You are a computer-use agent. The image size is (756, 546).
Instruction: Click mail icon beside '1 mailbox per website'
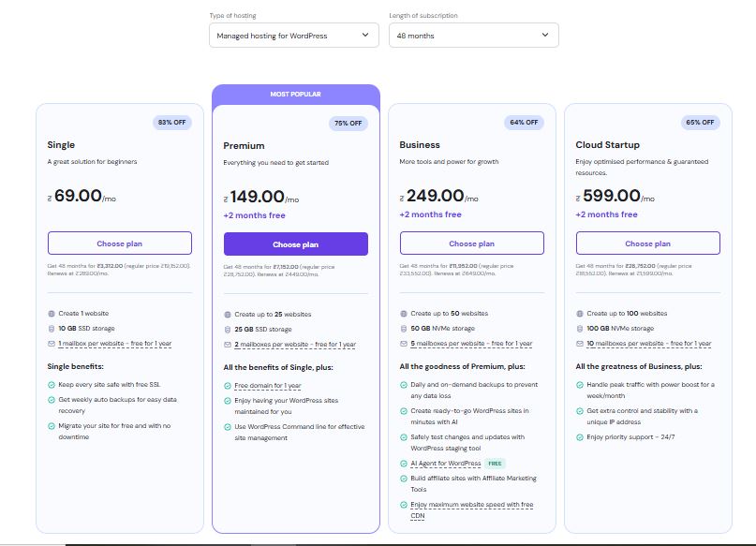click(51, 344)
